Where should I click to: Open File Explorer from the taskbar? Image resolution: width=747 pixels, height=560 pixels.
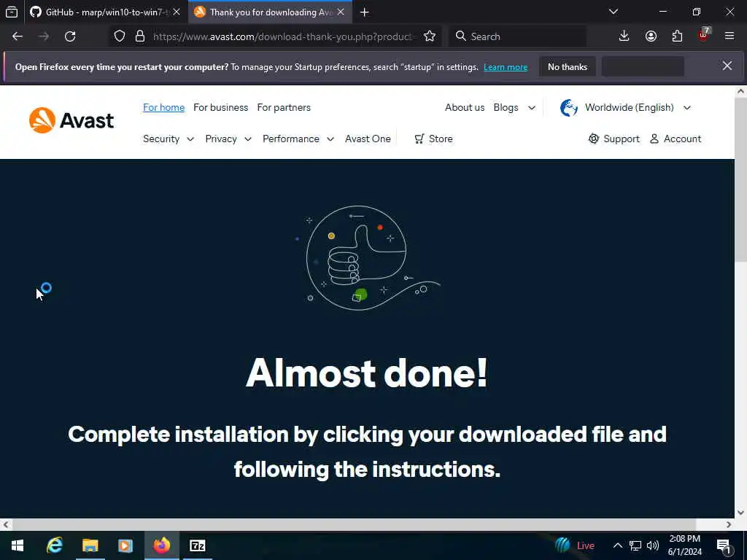tap(90, 545)
